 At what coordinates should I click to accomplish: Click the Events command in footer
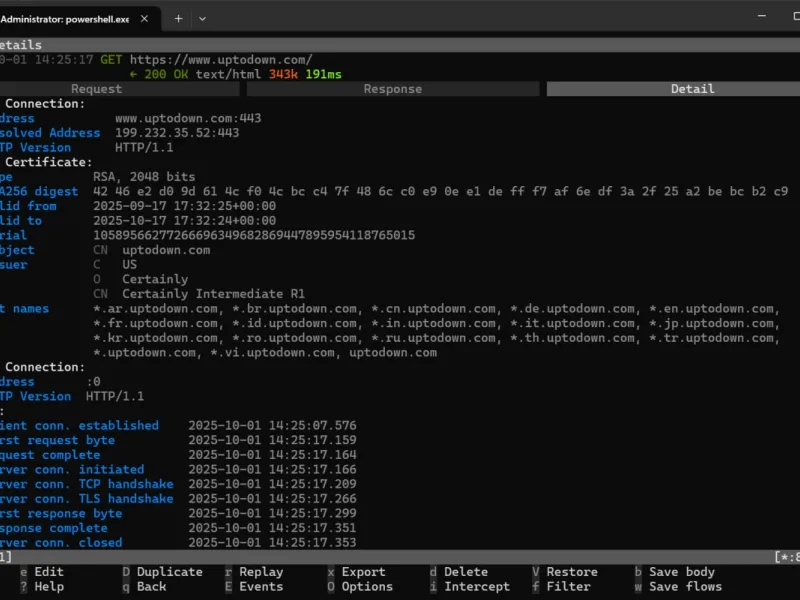pyautogui.click(x=261, y=587)
